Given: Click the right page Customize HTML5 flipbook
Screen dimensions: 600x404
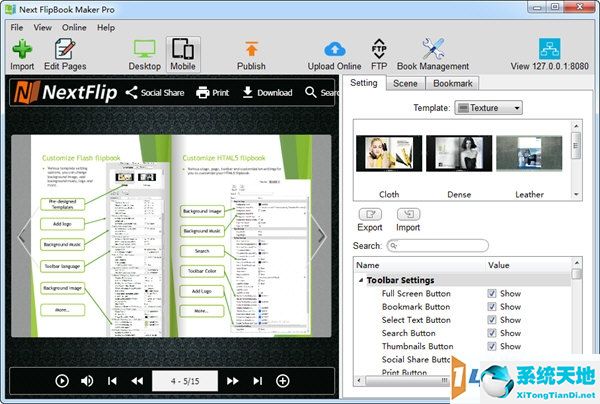Looking at the screenshot, I should pyautogui.click(x=242, y=236).
